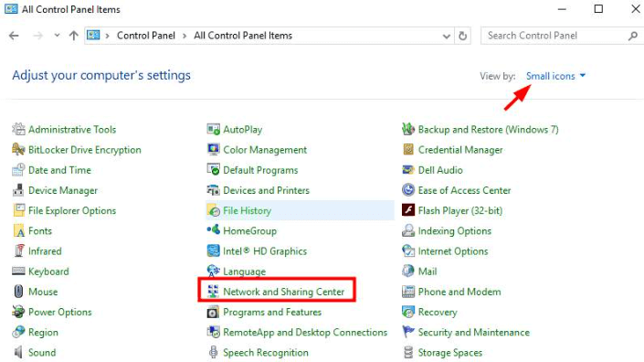The height and width of the screenshot is (362, 644).
Task: Go up one level with Up arrow
Action: point(73,36)
